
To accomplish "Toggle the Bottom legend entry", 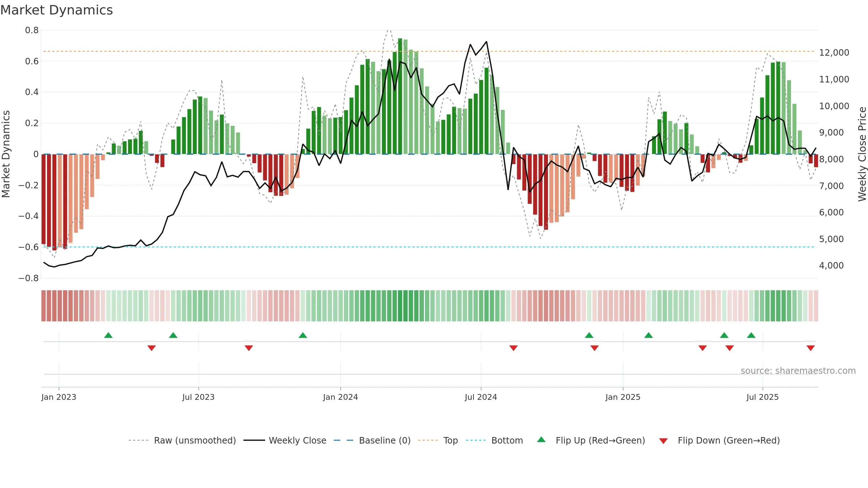I will click(494, 440).
